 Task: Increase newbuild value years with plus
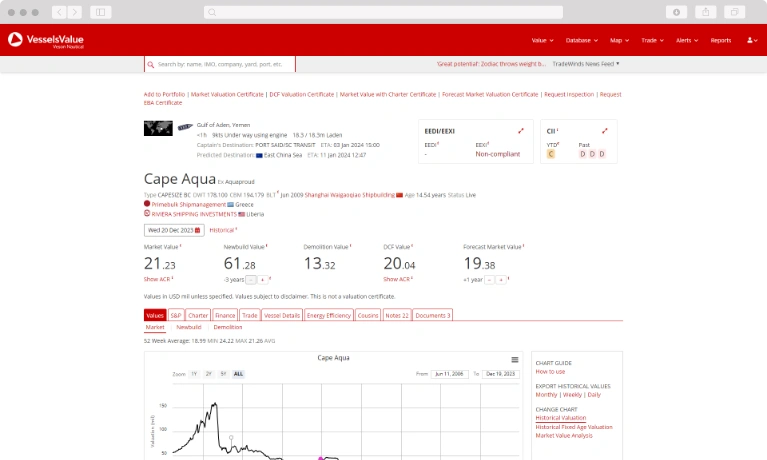pos(263,280)
